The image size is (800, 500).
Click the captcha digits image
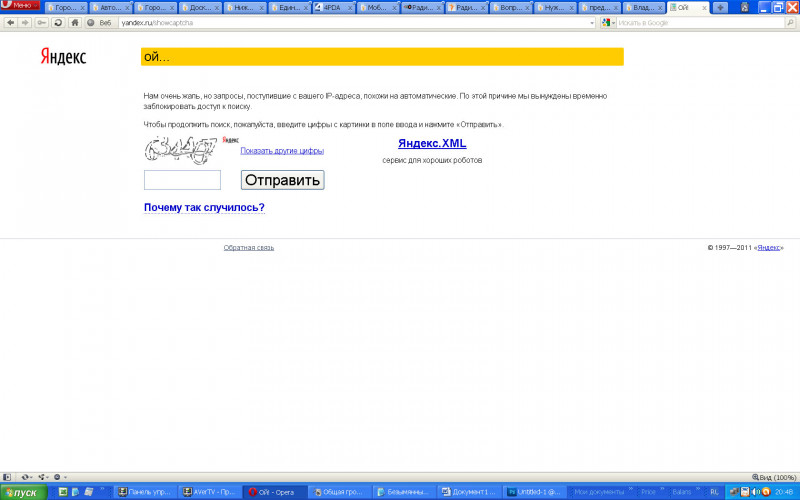(180, 150)
